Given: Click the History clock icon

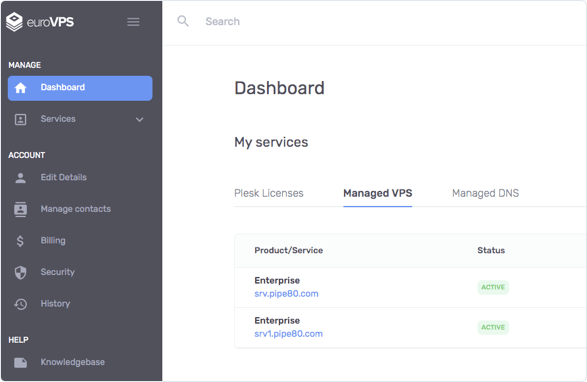Looking at the screenshot, I should pos(20,304).
